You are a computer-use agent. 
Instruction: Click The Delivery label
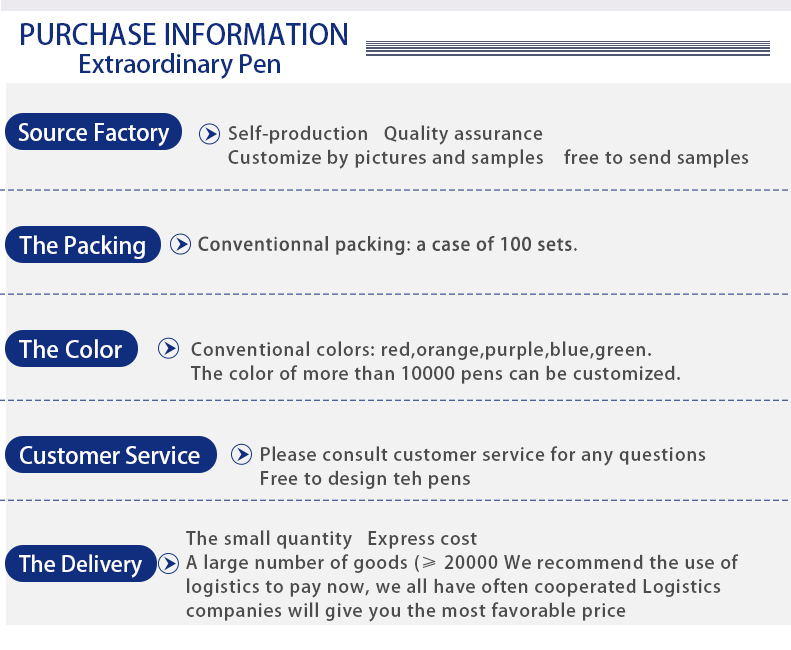(81, 564)
